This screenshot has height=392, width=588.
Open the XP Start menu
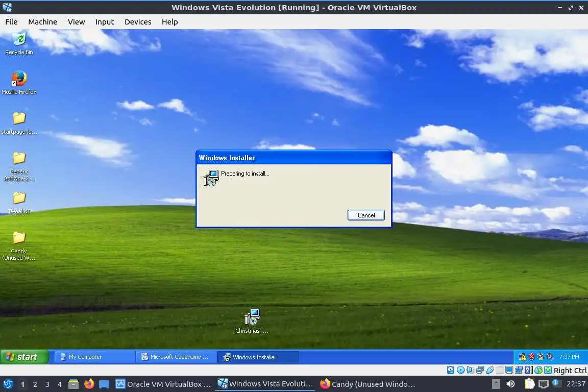[x=24, y=357]
